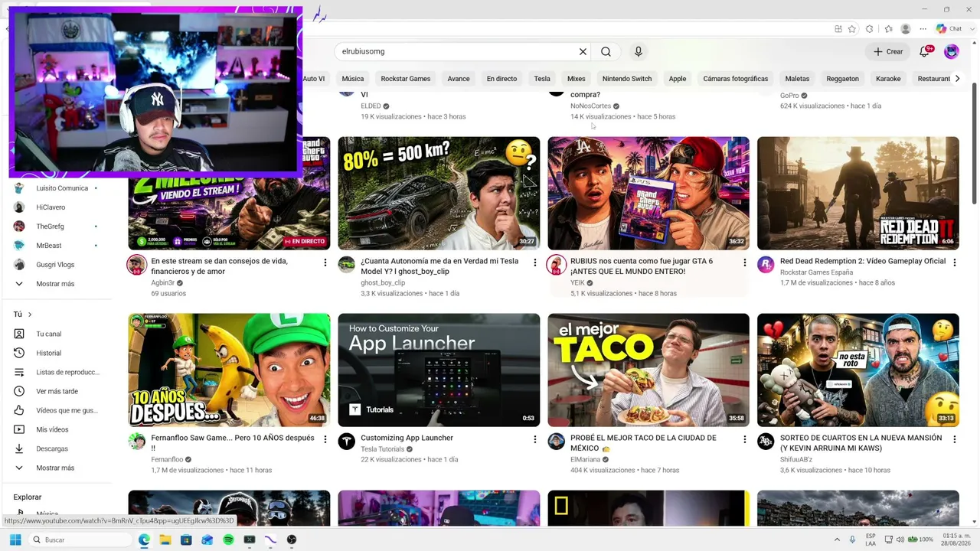Open YouTube notifications bell
Viewport: 980px width, 551px height.
925,51
